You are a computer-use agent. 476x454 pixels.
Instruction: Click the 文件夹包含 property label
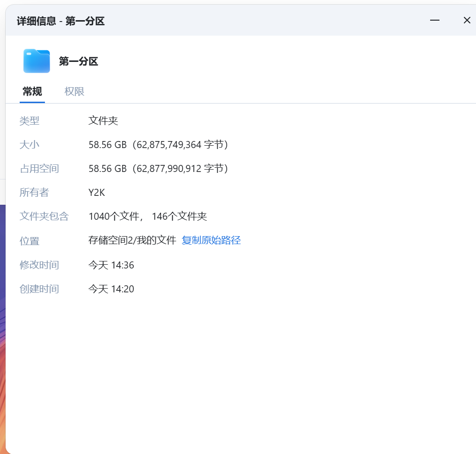tap(44, 216)
